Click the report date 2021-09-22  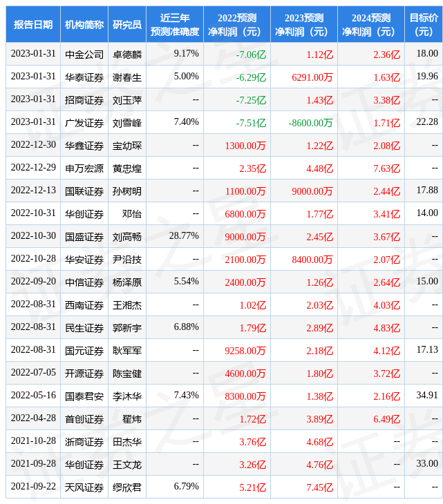[33, 486]
